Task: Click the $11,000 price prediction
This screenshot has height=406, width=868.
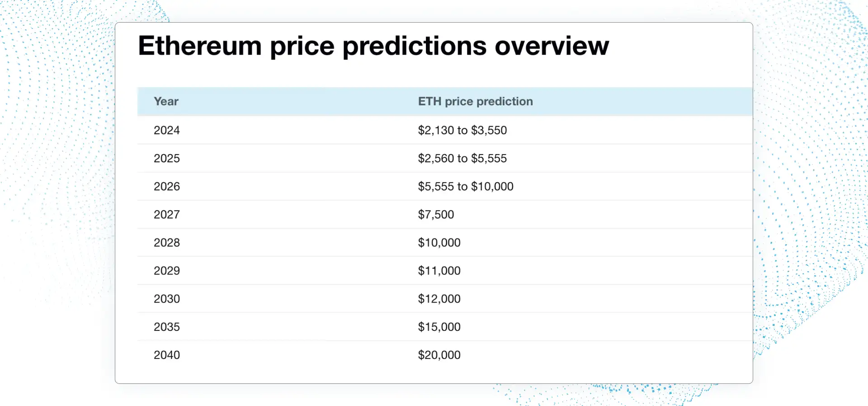Action: (x=439, y=271)
